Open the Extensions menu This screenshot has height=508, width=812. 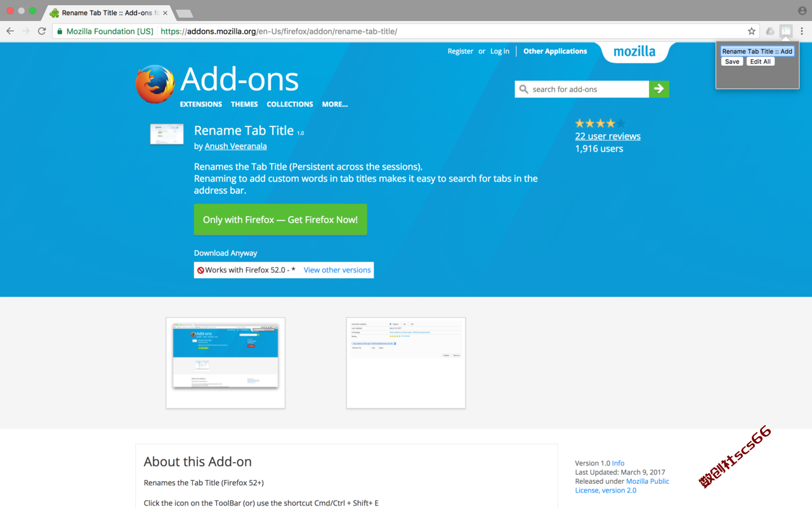200,104
